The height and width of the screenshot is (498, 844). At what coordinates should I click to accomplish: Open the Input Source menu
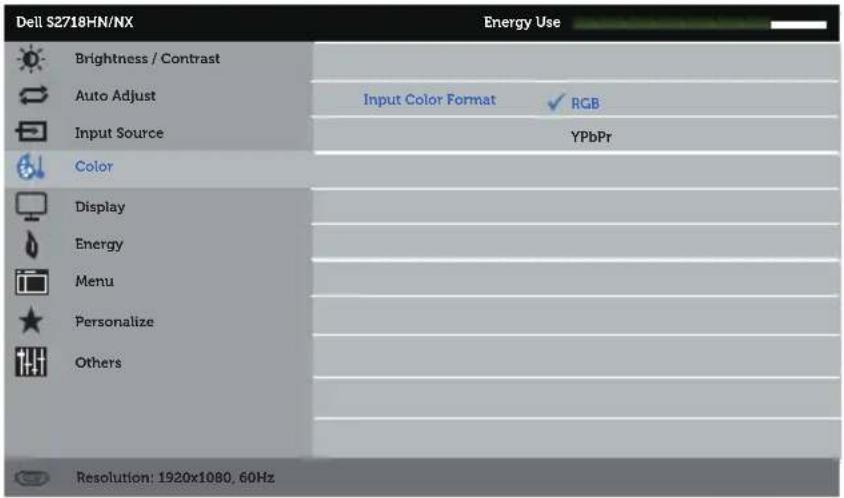coord(119,132)
